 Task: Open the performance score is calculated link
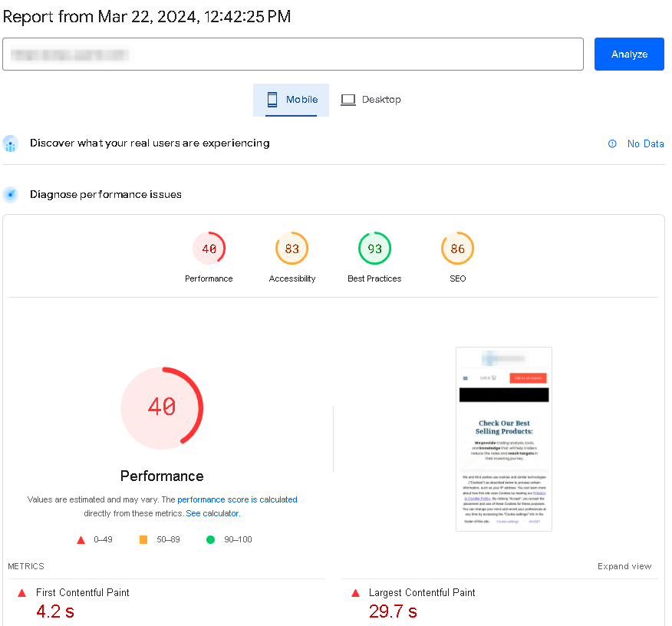point(237,499)
